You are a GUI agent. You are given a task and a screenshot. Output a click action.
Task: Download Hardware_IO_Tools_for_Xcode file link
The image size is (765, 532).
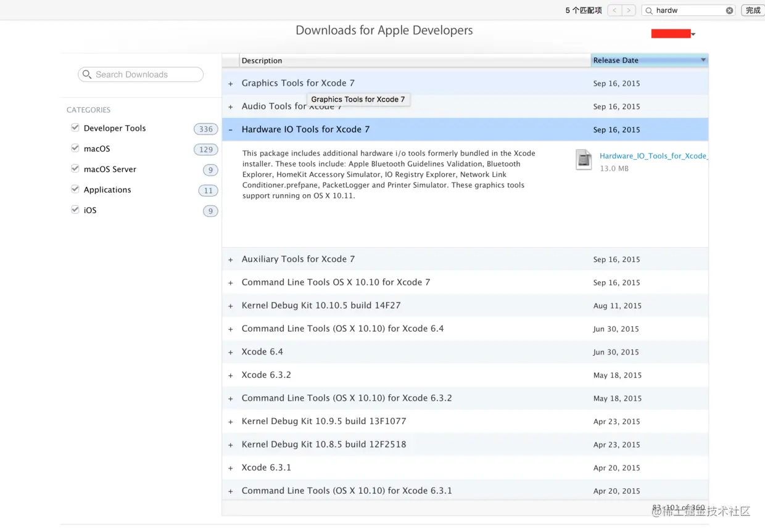tap(653, 156)
